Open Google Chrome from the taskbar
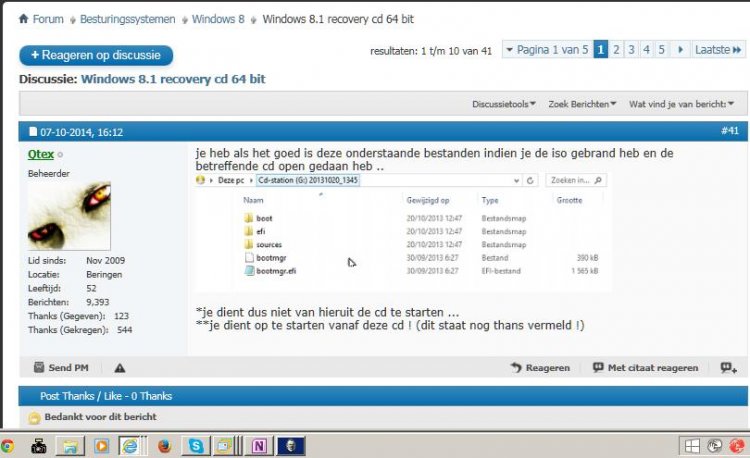 (x=7, y=446)
